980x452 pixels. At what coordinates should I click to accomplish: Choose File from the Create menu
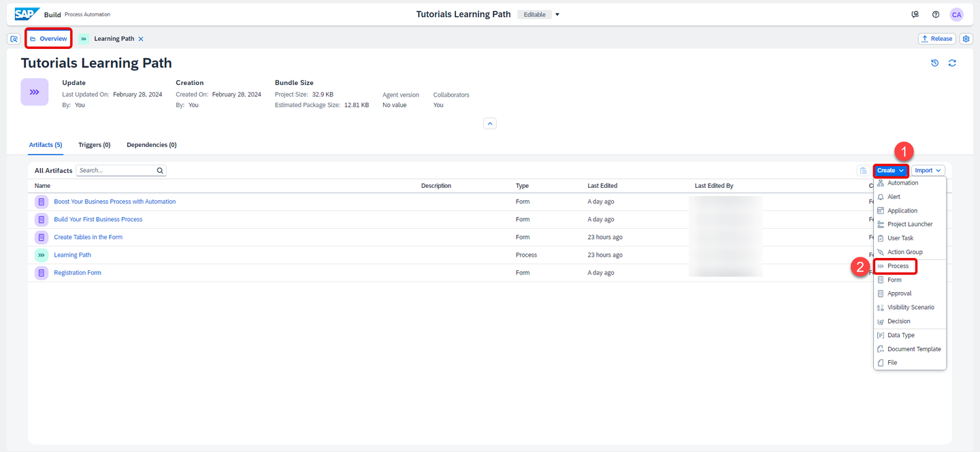click(910, 363)
